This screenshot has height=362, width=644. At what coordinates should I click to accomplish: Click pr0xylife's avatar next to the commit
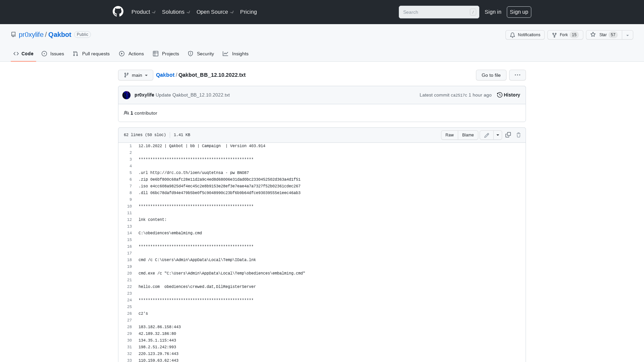(x=126, y=95)
